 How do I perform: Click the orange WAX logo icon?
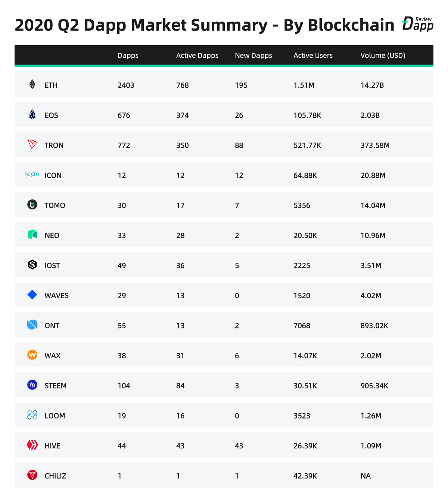pos(32,355)
